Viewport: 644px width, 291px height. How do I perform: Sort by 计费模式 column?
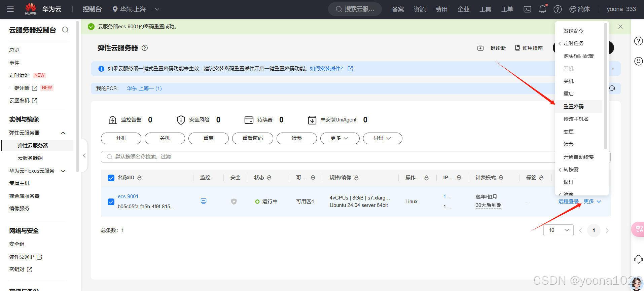coord(501,178)
